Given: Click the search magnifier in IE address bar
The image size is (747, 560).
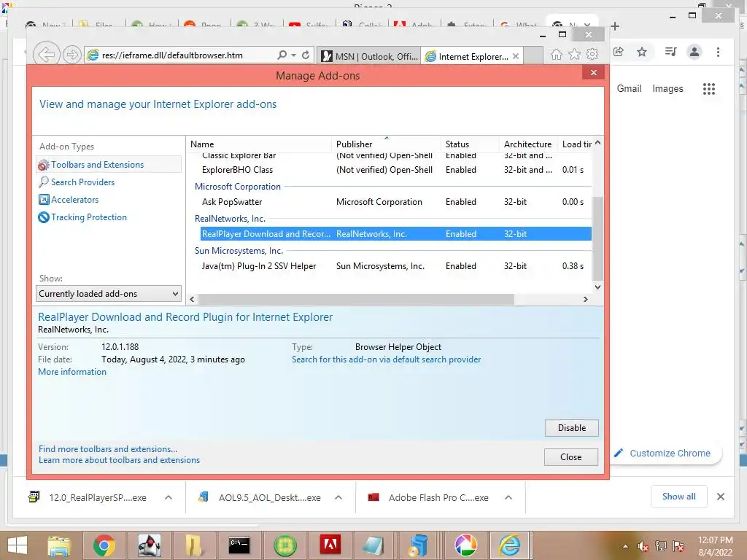Looking at the screenshot, I should (282, 55).
